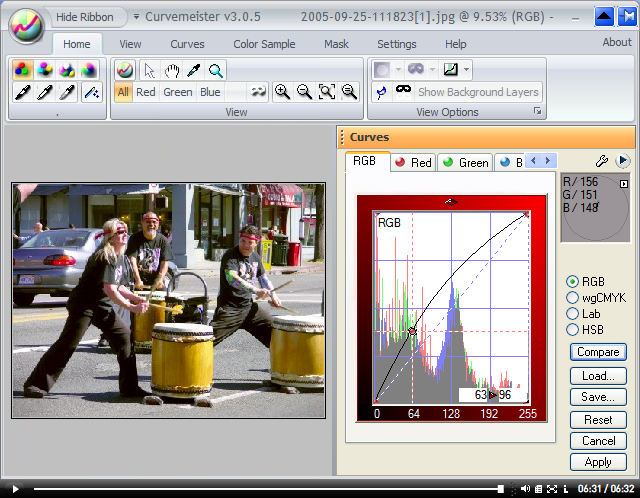Open the Curves ribbon tab
640x498 pixels.
(187, 44)
